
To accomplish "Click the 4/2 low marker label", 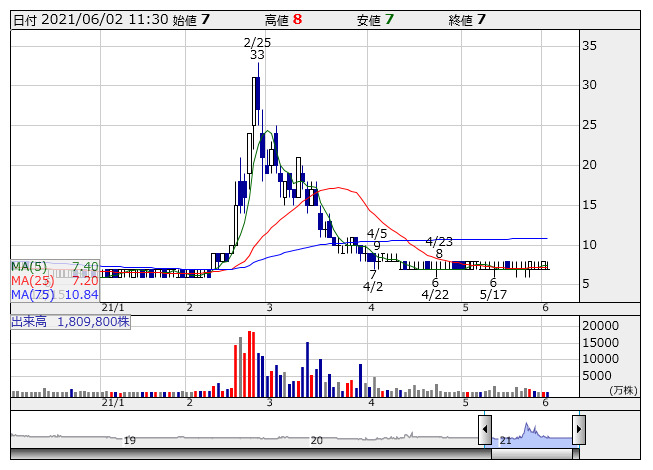I will (x=373, y=286).
